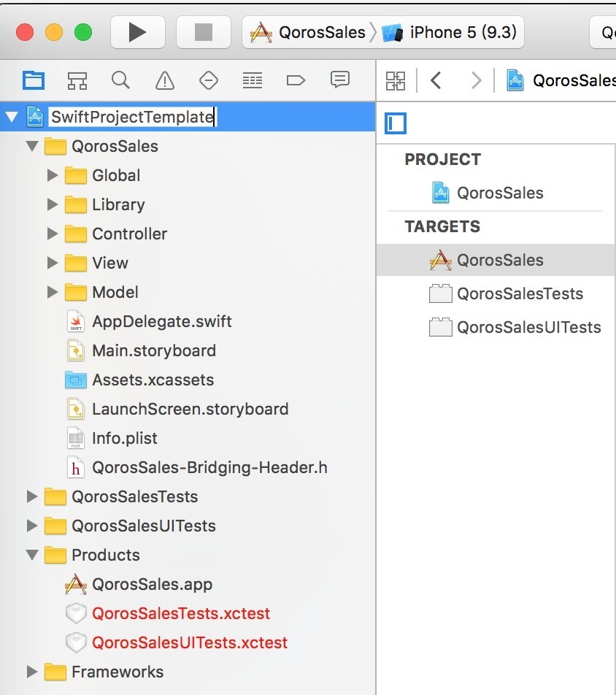Expand the Global folder

tap(53, 175)
